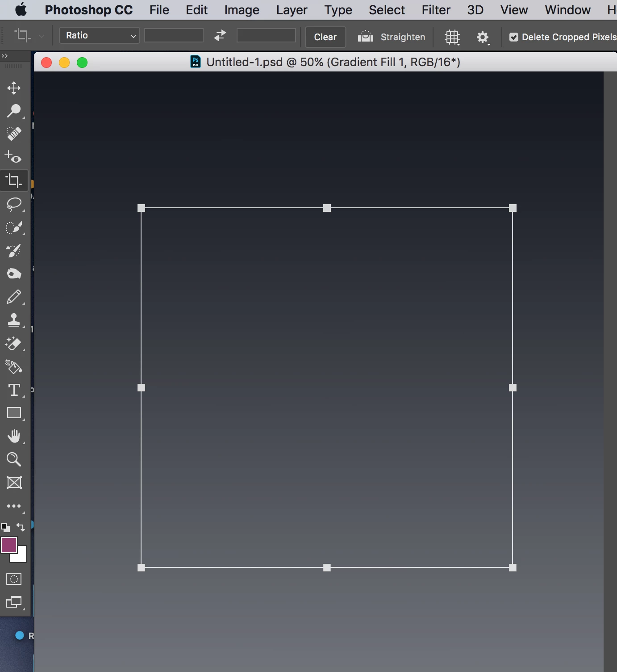Click the top-center crop edge handle
The image size is (617, 672).
(327, 208)
